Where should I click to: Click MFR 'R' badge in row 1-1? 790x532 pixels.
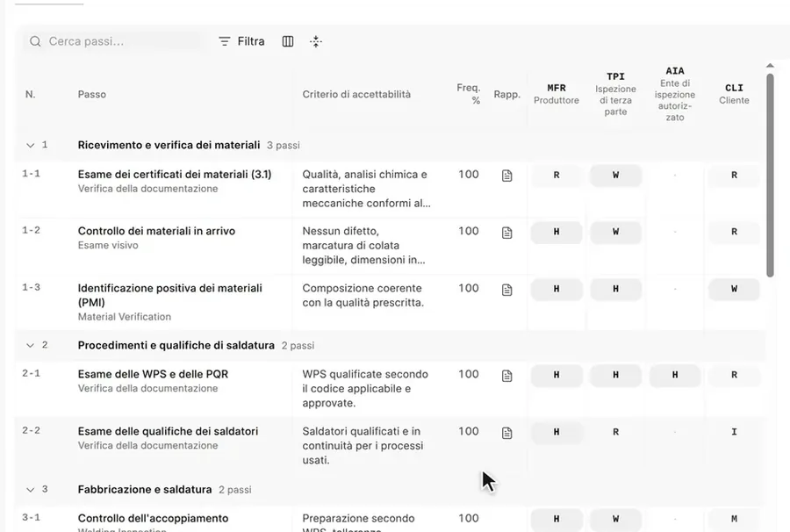click(557, 176)
